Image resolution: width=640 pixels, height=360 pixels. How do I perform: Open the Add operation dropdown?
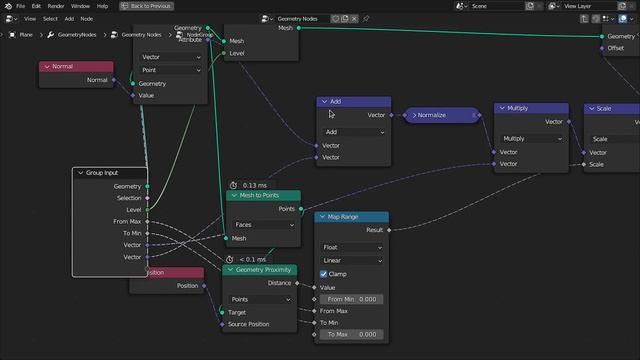tap(353, 132)
